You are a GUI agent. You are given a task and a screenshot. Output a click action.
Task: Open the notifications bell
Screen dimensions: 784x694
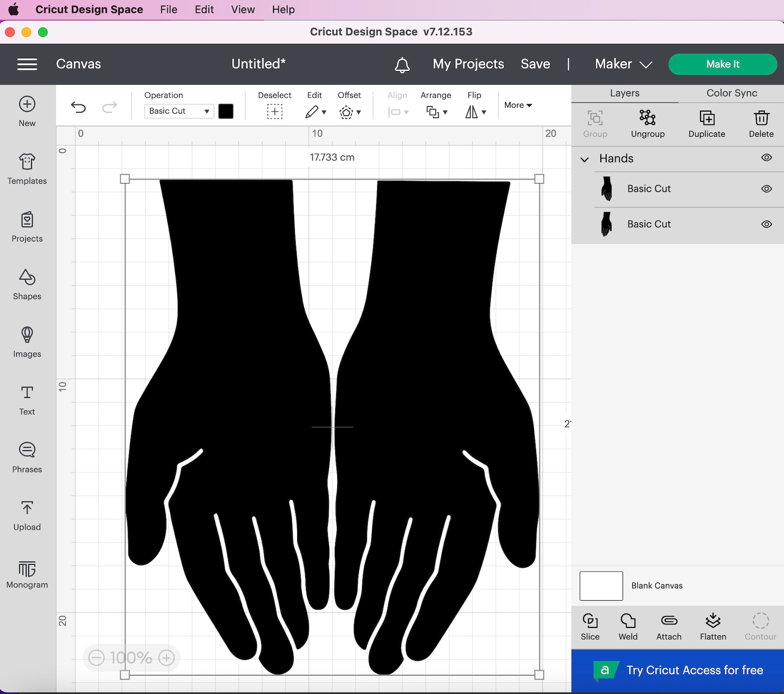click(402, 65)
